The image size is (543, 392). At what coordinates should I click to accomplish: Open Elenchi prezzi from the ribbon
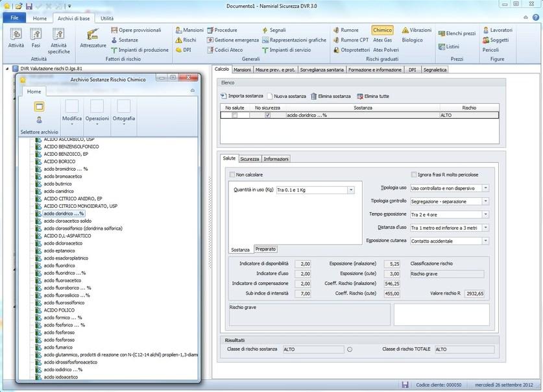coord(456,33)
